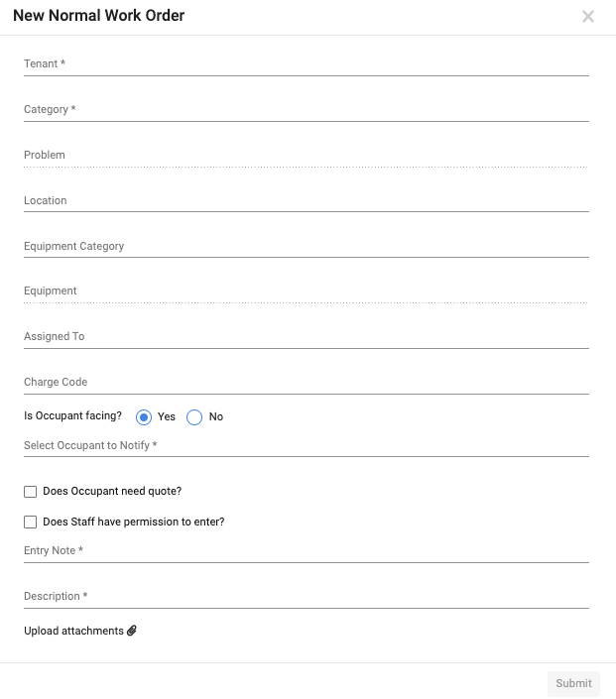
Task: Click the paperclip attachment icon
Action: [x=132, y=631]
